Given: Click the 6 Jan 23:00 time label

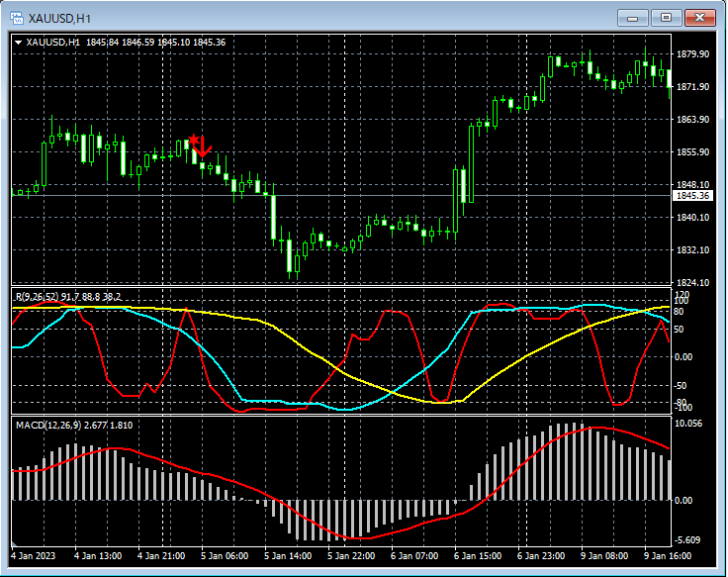Looking at the screenshot, I should pyautogui.click(x=541, y=556).
